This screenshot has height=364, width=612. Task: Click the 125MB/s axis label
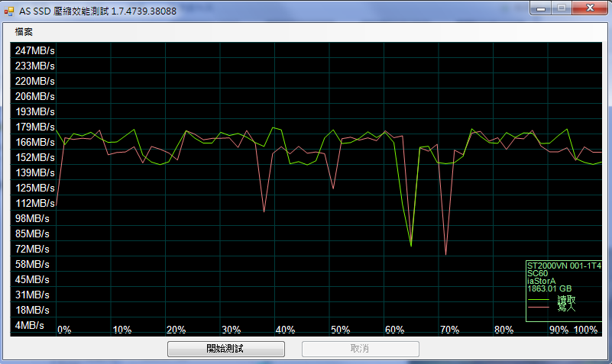pos(34,188)
